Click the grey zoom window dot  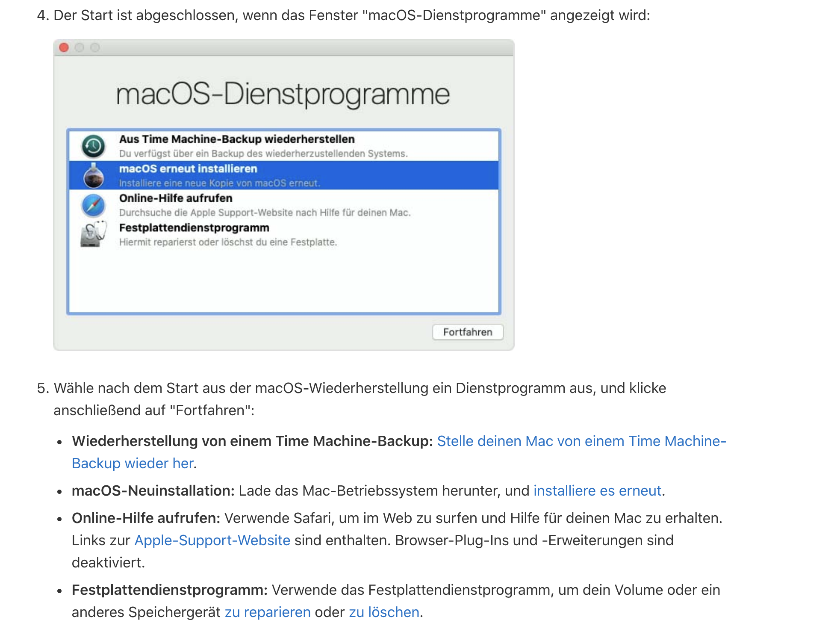[95, 47]
